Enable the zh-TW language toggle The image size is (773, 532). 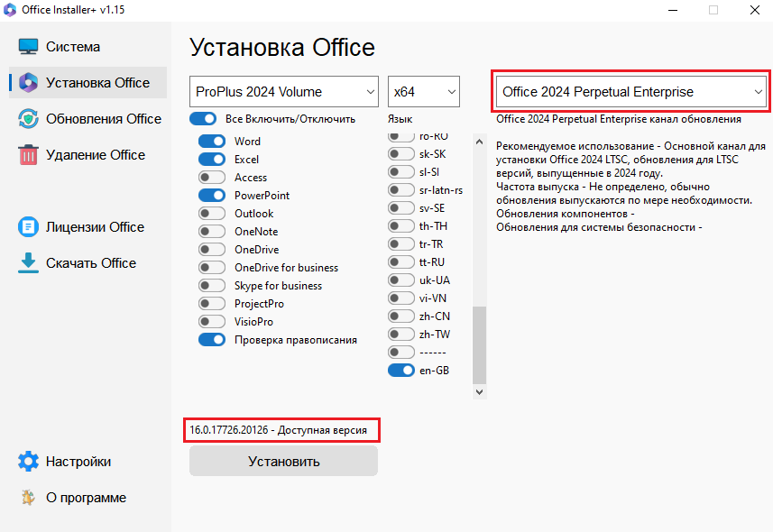click(401, 335)
